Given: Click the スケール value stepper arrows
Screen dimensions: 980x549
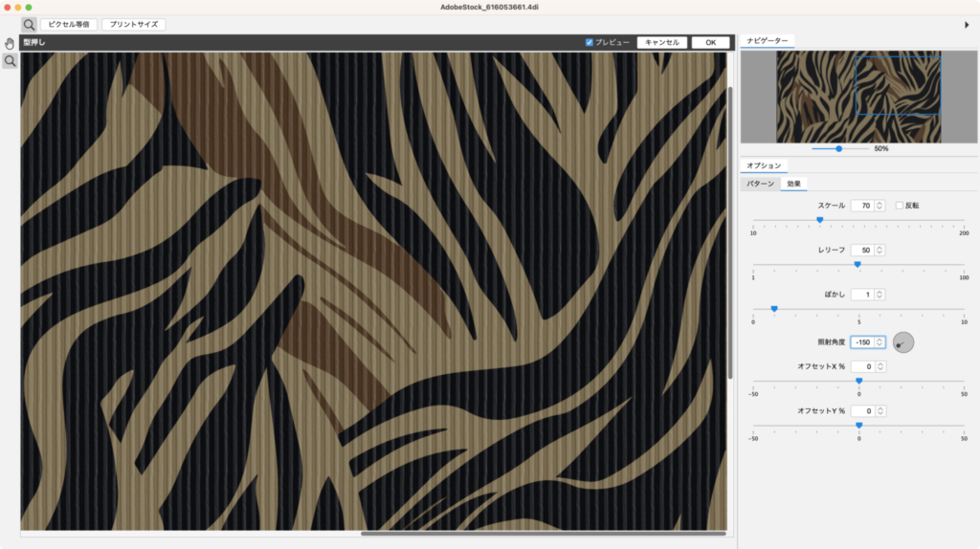Looking at the screenshot, I should pos(880,206).
